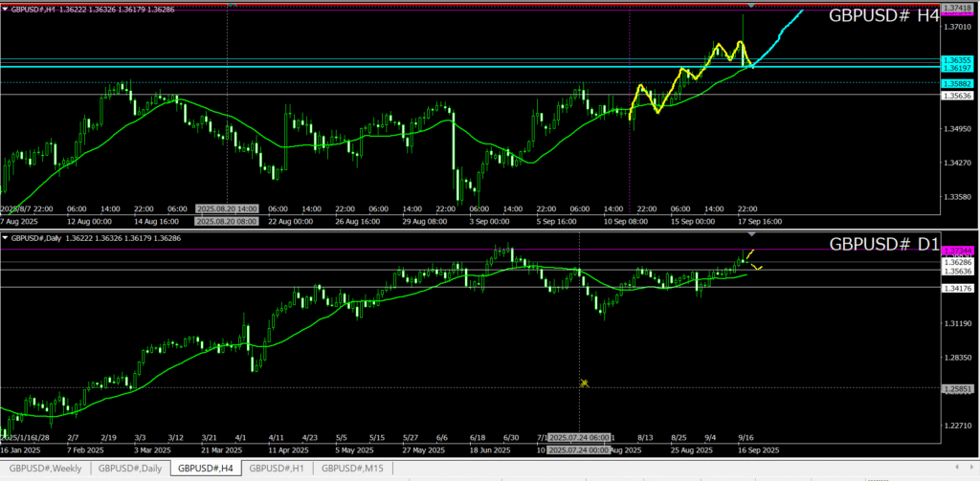
Task: Click the GBPUSD#,Daily OHLC header text
Action: pyautogui.click(x=99, y=238)
